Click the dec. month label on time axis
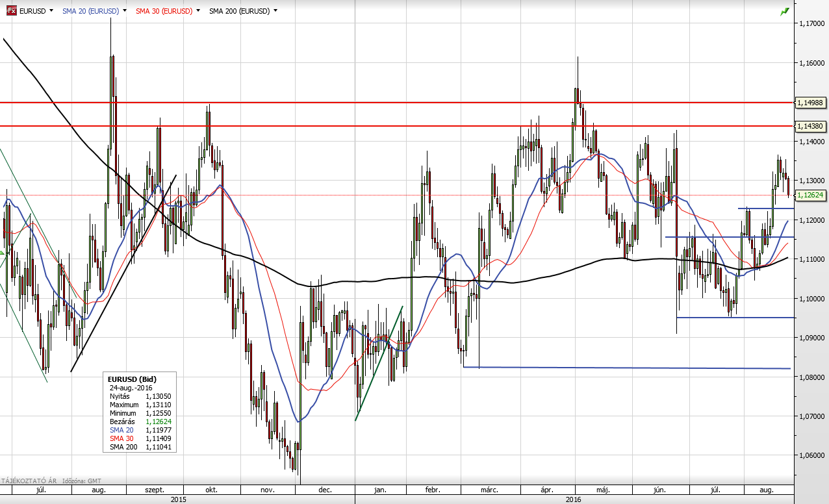This screenshot has height=504, width=829. tap(326, 490)
